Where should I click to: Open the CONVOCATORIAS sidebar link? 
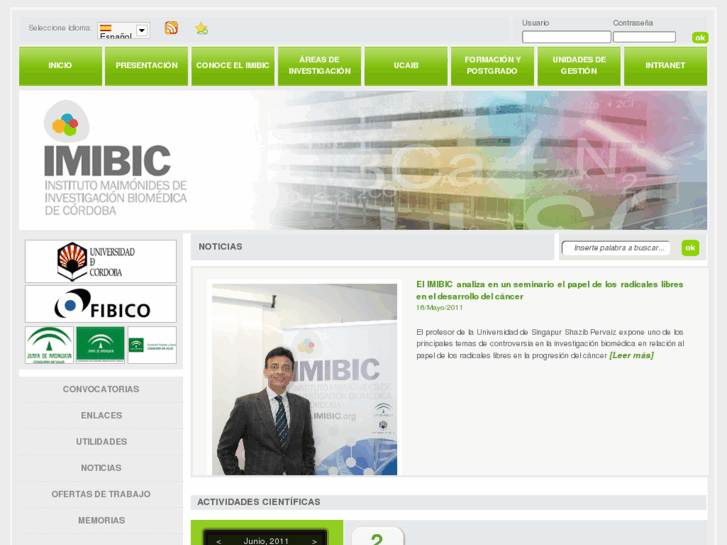(x=101, y=389)
